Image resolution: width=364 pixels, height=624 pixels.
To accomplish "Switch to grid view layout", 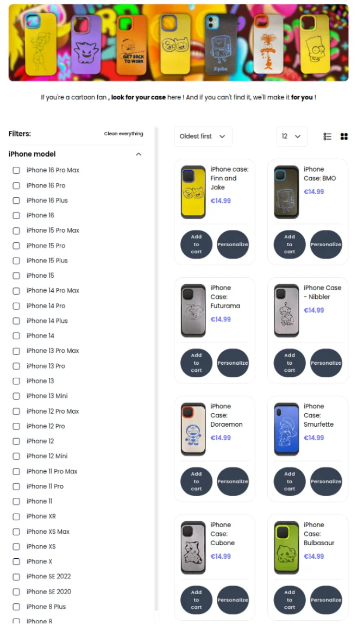I will pyautogui.click(x=344, y=136).
